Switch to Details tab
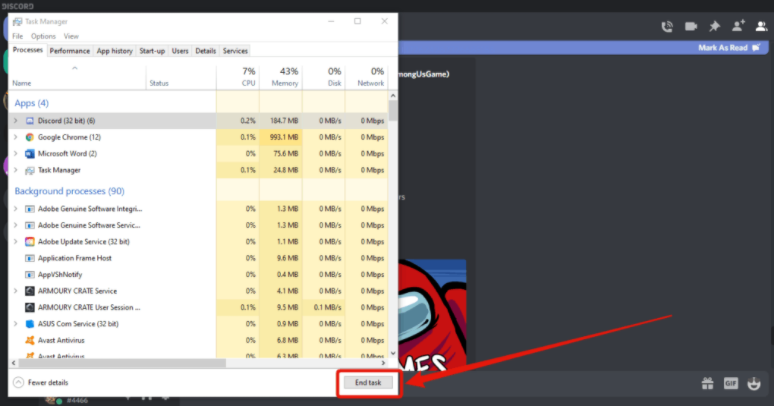Viewport: 774px width, 406px height. coord(205,51)
